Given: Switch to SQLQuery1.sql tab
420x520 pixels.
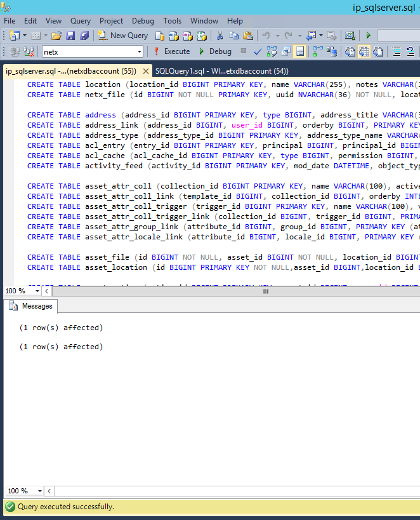Looking at the screenshot, I should (221, 71).
